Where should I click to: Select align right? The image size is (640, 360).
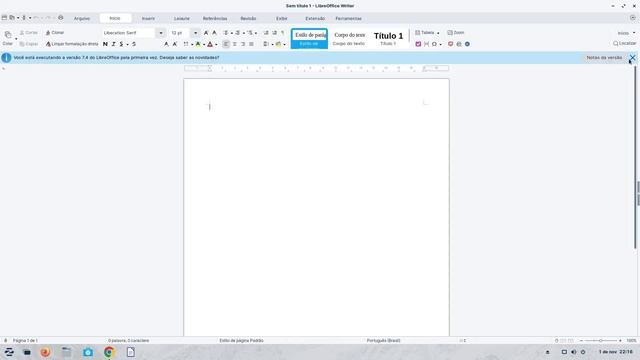(x=243, y=44)
